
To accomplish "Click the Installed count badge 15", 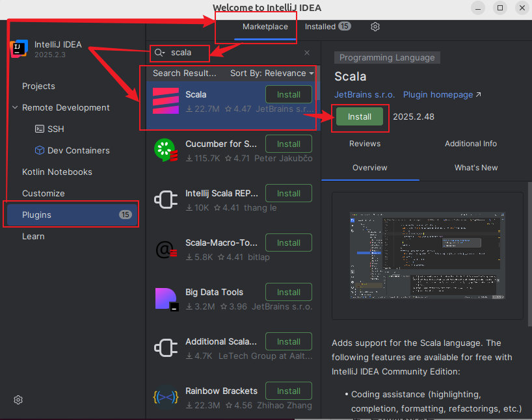I will pyautogui.click(x=345, y=26).
